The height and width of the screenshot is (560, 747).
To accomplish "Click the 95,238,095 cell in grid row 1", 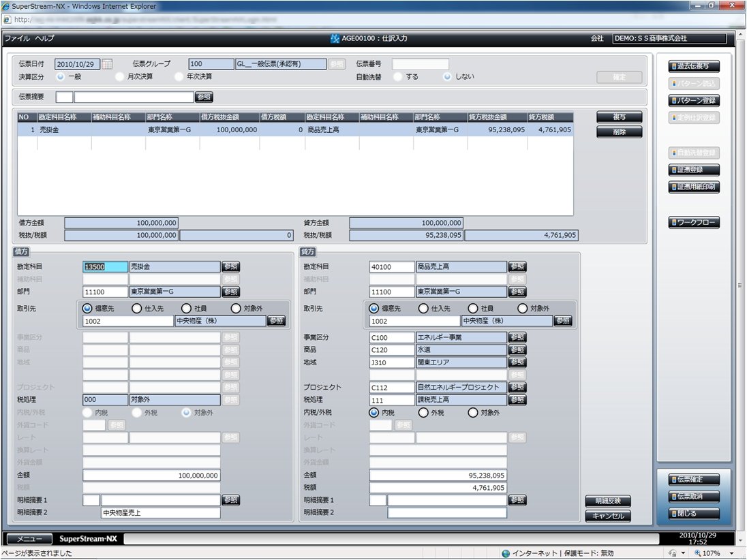I will 497,129.
